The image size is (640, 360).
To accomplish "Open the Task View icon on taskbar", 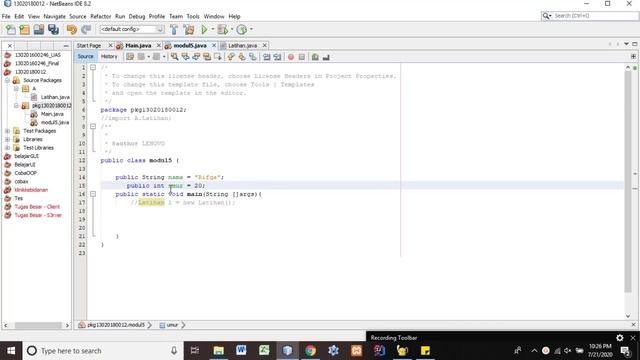I will 195,351.
